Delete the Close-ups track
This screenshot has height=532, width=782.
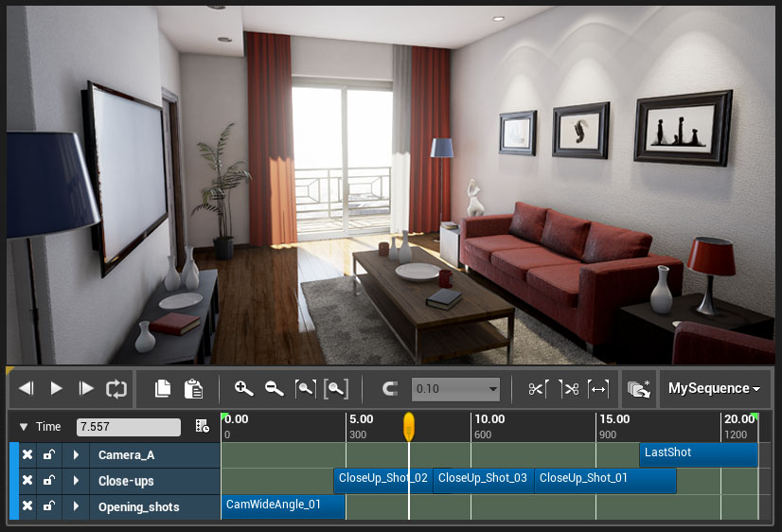[27, 480]
